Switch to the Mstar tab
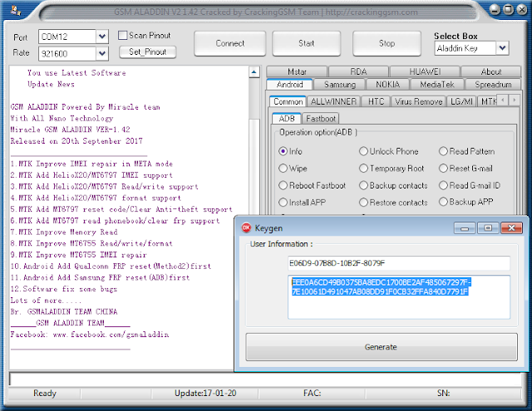This screenshot has height=411, width=532. click(x=297, y=72)
